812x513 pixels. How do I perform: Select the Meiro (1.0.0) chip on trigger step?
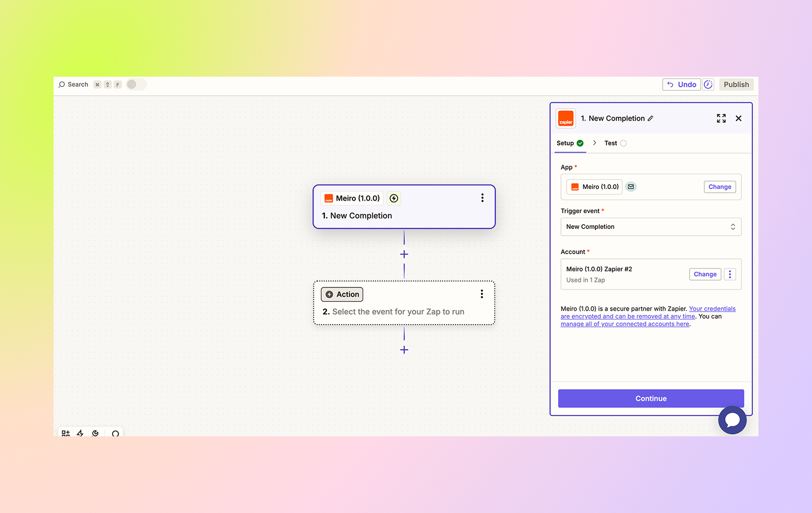click(352, 198)
